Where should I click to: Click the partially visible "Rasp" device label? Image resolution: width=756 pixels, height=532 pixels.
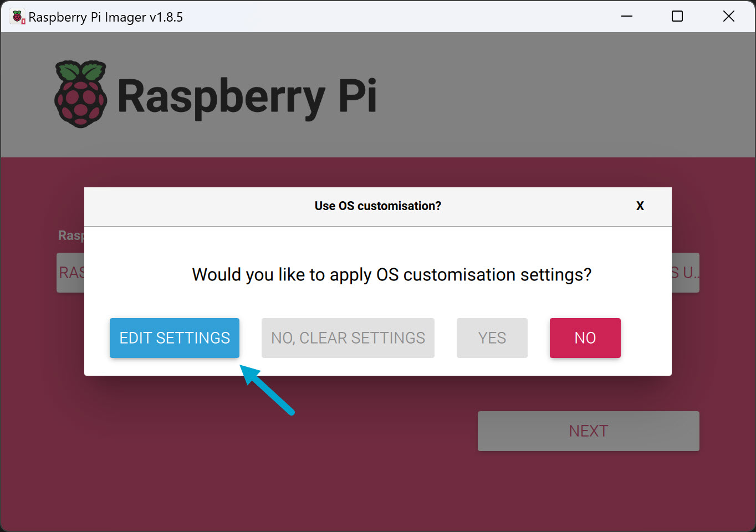(x=71, y=236)
